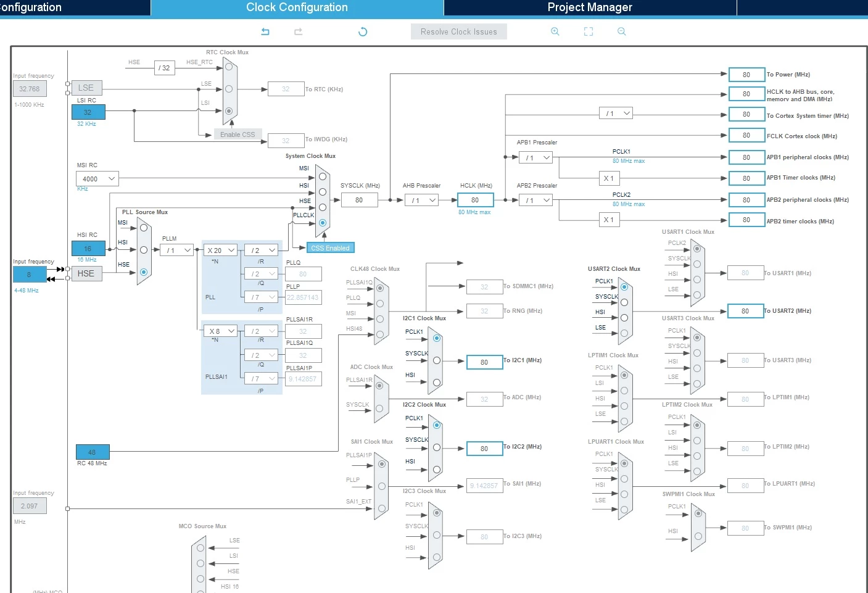Select SYSCLK for USART2 Clock Mux

tap(624, 302)
